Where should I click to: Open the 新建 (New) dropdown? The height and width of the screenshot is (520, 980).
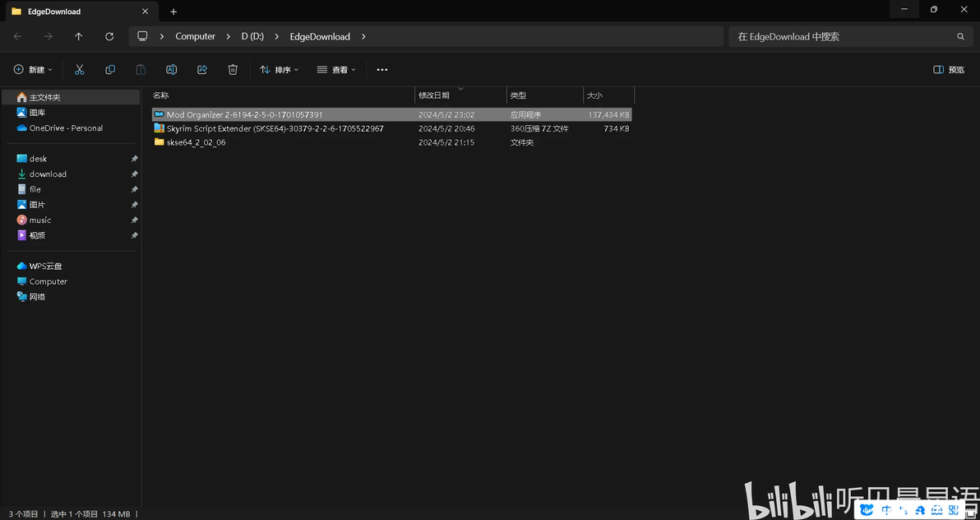tap(33, 69)
